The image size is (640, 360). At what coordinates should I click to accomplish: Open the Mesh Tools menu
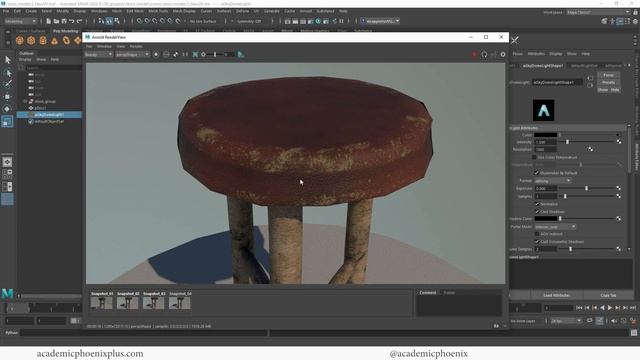click(x=158, y=11)
